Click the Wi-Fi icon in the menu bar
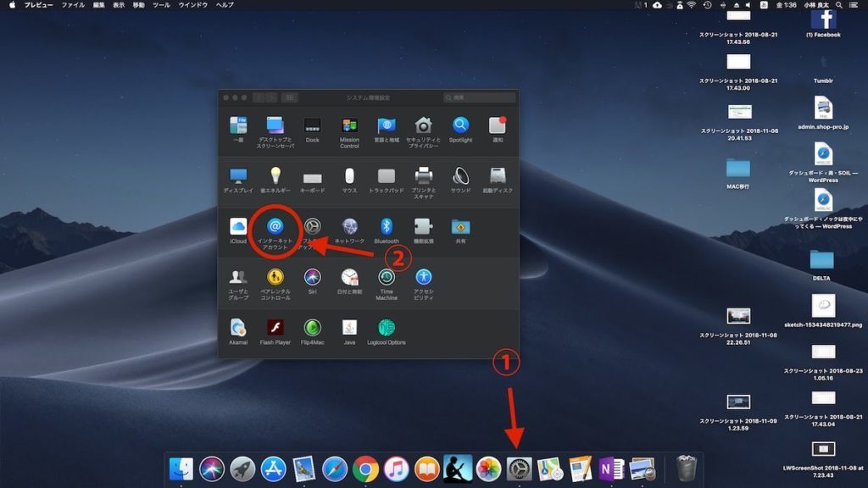Image resolution: width=868 pixels, height=488 pixels. [692, 5]
